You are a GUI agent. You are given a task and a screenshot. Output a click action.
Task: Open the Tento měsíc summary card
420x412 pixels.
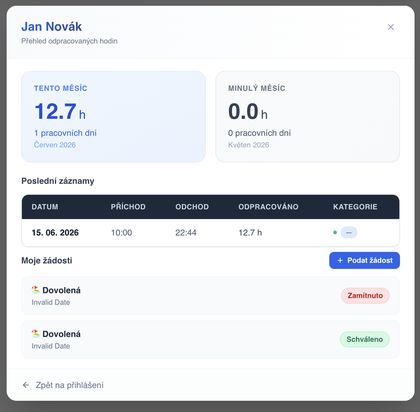(113, 117)
